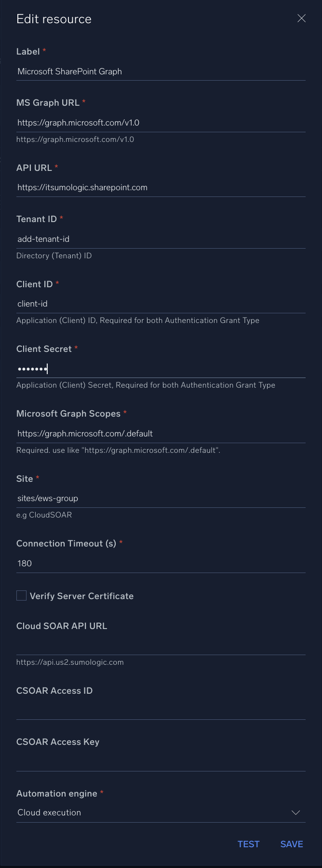
Task: Click the masked Client Secret field
Action: [161, 368]
